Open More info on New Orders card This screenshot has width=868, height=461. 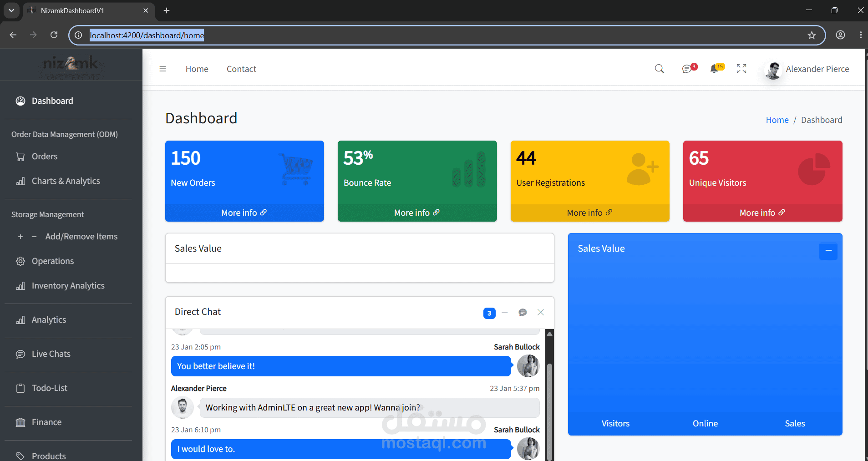click(244, 213)
